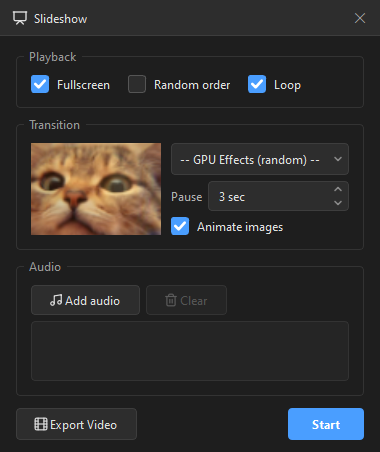Click the Transition group heading
The width and height of the screenshot is (380, 452).
tap(55, 125)
